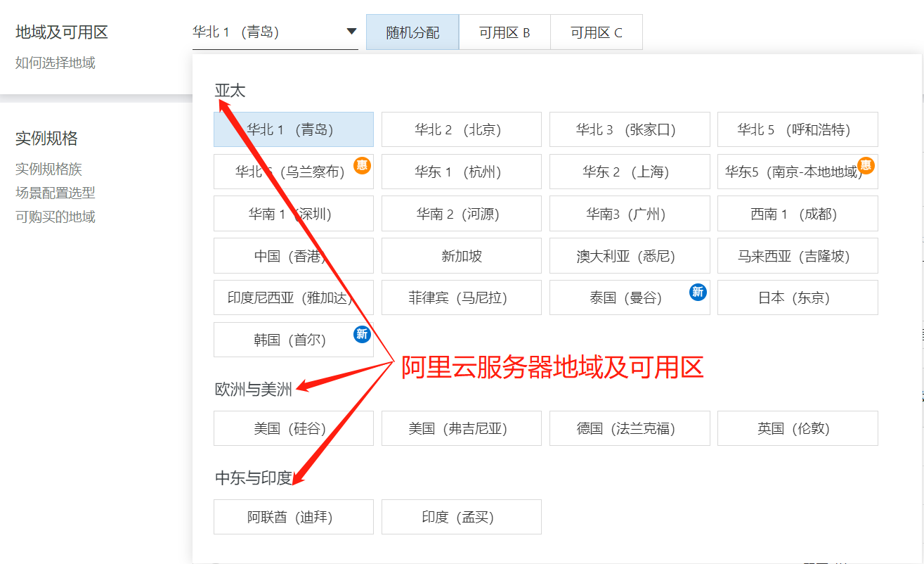Screen dimensions: 924x564
Task: Click orange 惠 badge on 乌兰察布
Action: [x=362, y=165]
